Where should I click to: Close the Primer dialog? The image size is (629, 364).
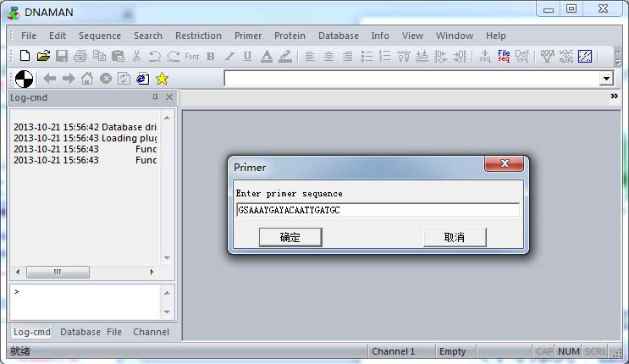(505, 163)
